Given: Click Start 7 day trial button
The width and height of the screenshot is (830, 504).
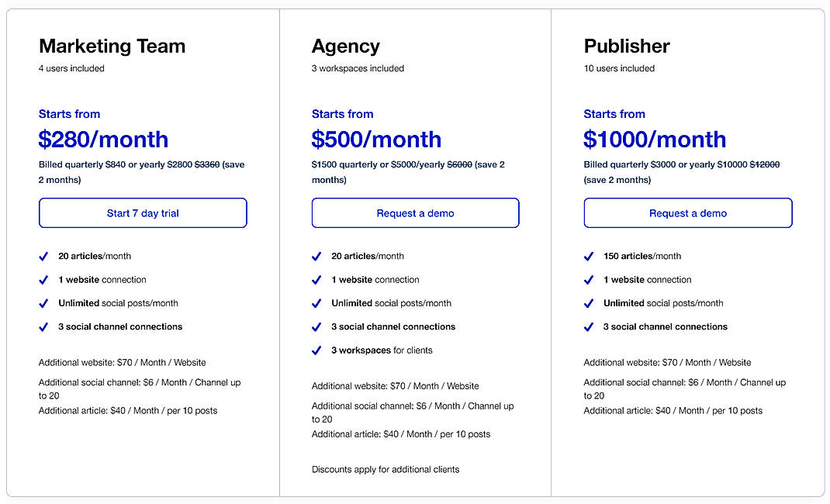Looking at the screenshot, I should pos(143,213).
